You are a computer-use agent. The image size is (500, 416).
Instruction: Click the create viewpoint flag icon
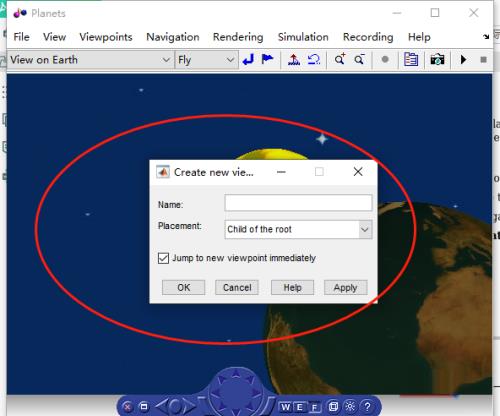pos(267,59)
